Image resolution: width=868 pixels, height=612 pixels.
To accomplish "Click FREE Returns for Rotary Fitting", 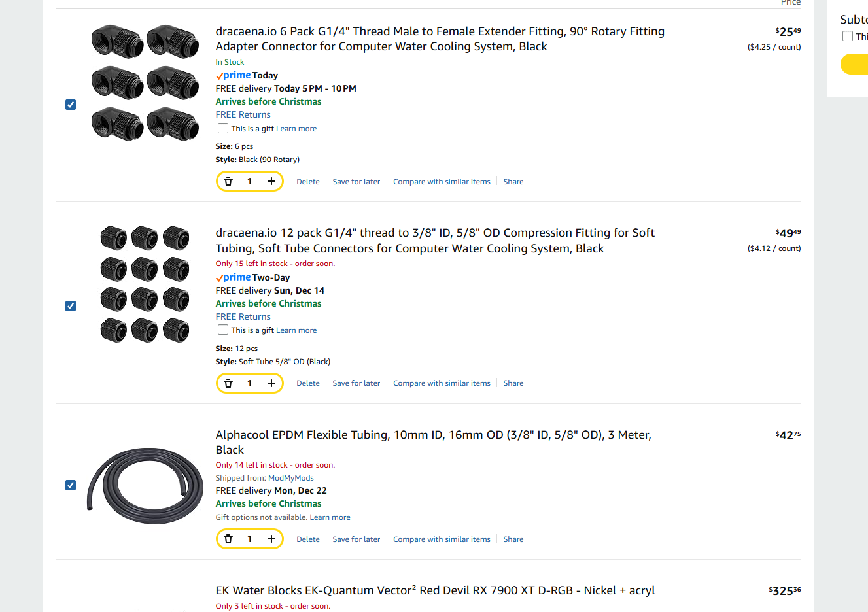I will click(243, 114).
